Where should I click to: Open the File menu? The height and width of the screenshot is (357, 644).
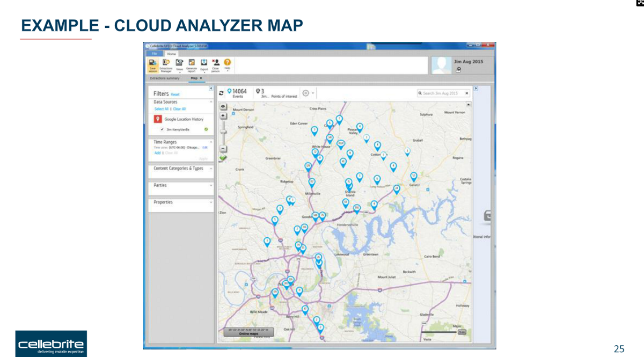click(x=155, y=54)
